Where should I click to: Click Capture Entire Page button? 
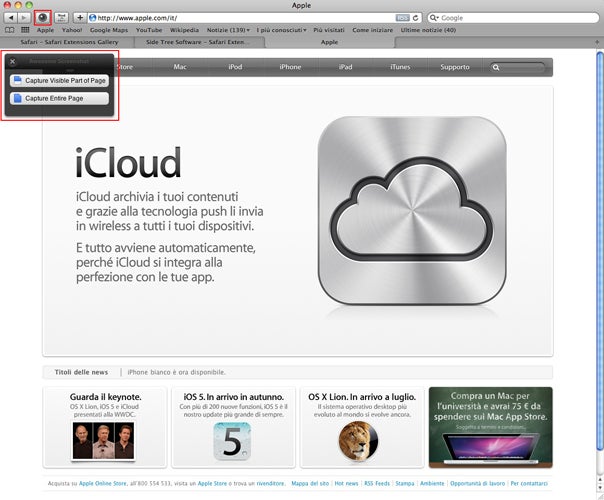pyautogui.click(x=59, y=98)
